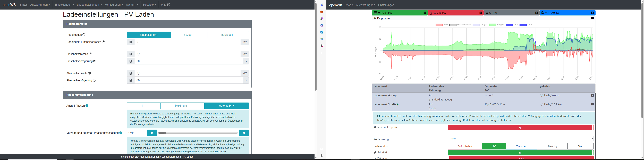Image resolution: width=644 pixels, height=160 pixels.
Task: Click calculator icon next to Einschaltschwelle field
Action: click(x=131, y=54)
